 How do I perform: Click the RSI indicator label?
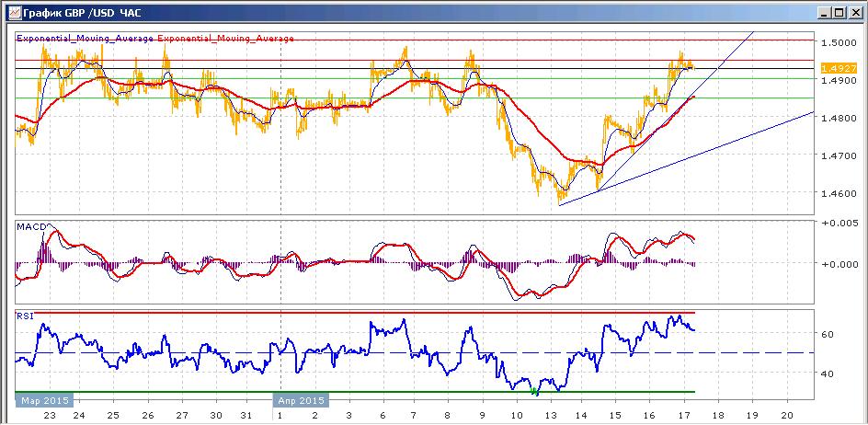tap(25, 316)
